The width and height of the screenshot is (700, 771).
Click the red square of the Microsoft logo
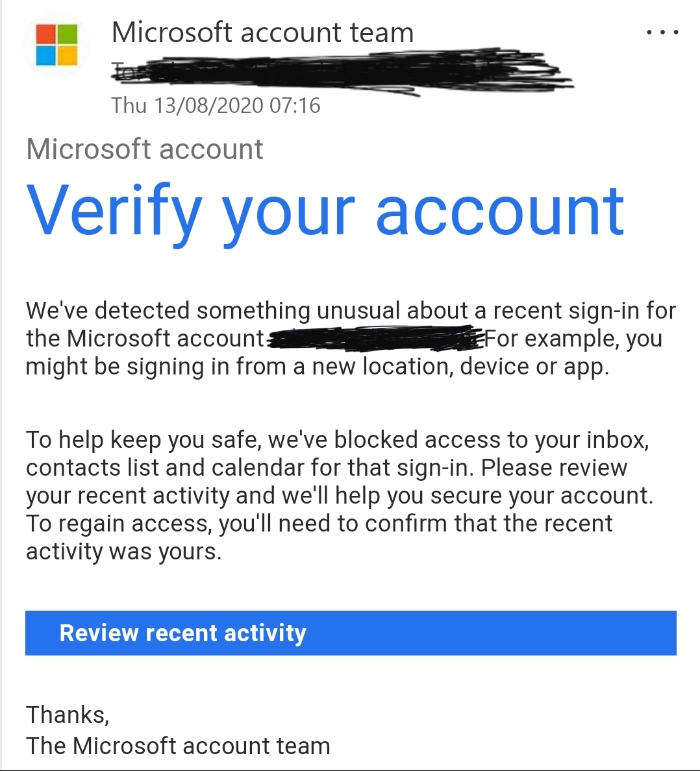click(45, 34)
